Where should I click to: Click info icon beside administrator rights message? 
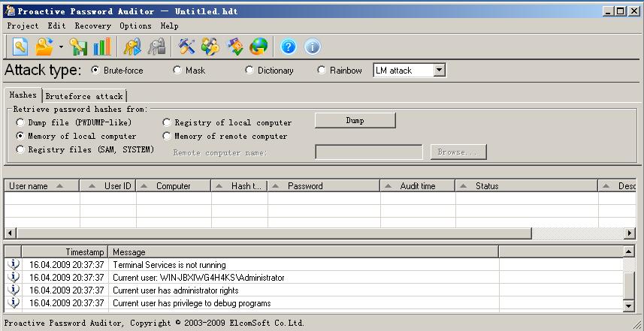pos(13,290)
